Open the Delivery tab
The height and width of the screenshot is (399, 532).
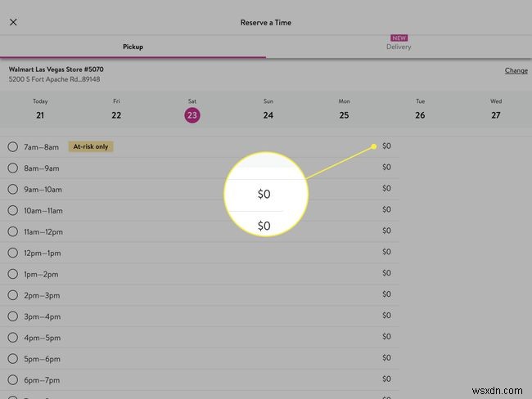click(x=399, y=47)
